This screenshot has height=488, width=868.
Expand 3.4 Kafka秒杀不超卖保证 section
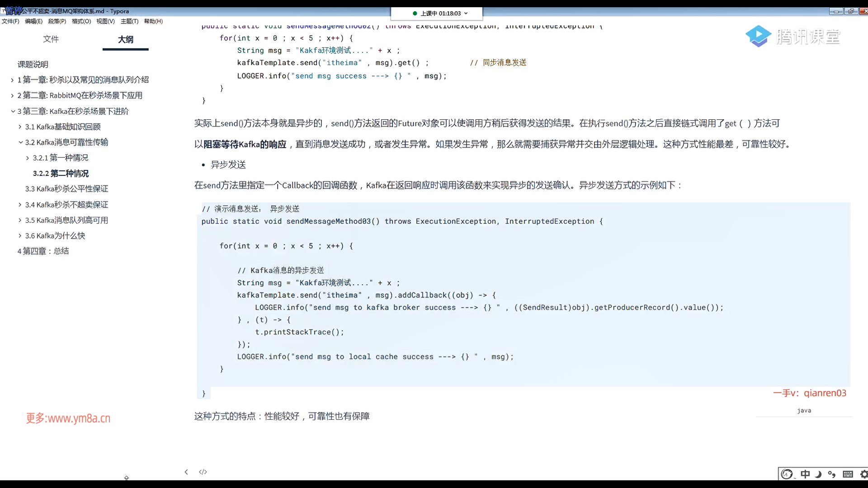click(x=20, y=205)
